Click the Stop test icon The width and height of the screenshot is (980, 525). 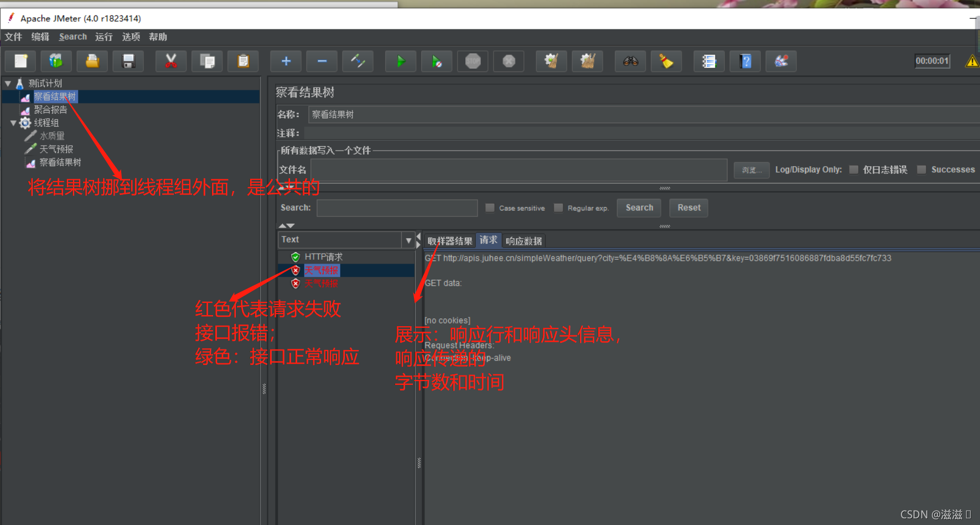click(x=473, y=61)
